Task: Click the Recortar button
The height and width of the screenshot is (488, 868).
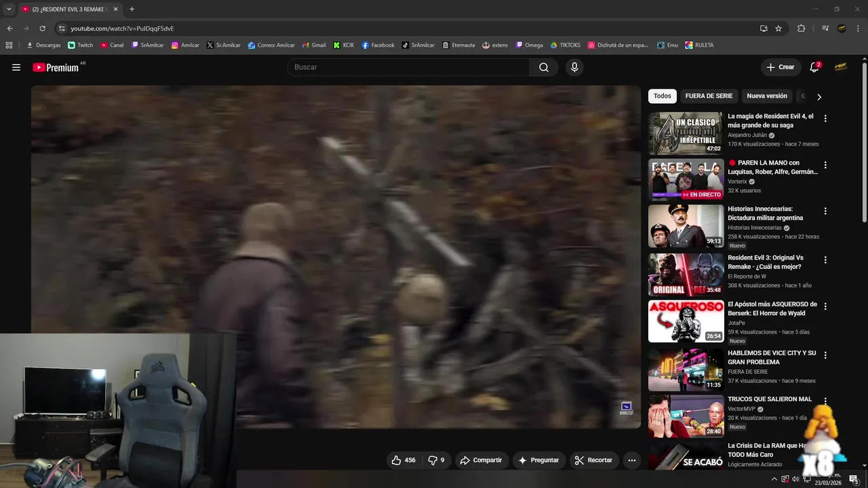Action: pos(593,460)
